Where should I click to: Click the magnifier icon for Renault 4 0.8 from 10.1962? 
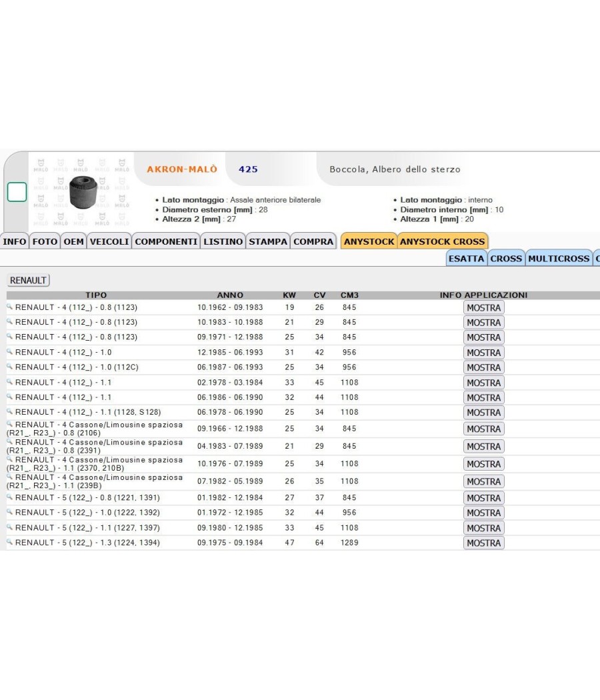pyautogui.click(x=9, y=306)
